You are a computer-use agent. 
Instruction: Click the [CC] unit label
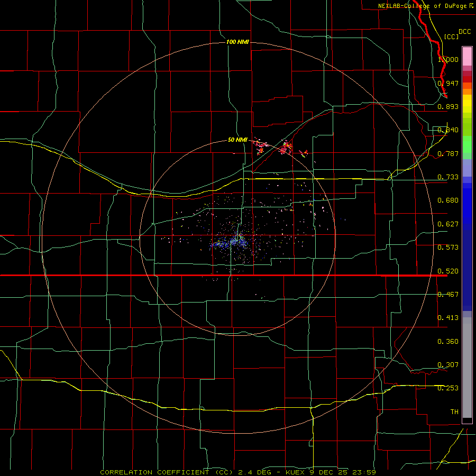(x=451, y=36)
